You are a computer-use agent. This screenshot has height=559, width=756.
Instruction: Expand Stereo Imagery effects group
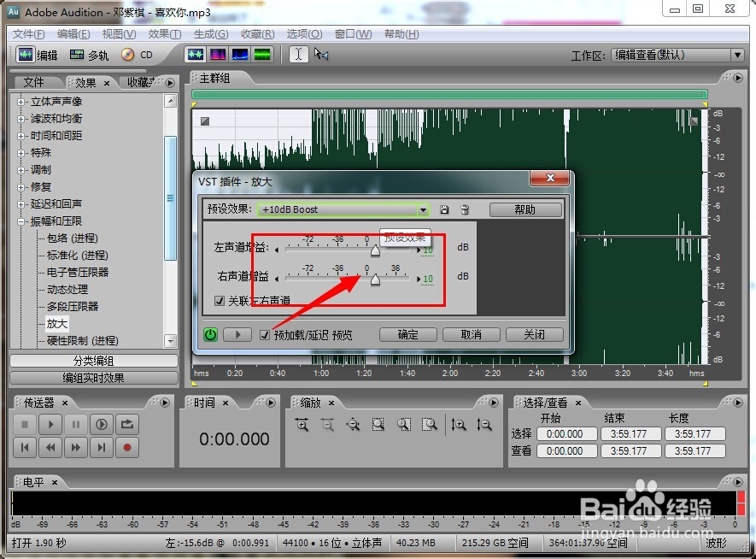(x=21, y=102)
